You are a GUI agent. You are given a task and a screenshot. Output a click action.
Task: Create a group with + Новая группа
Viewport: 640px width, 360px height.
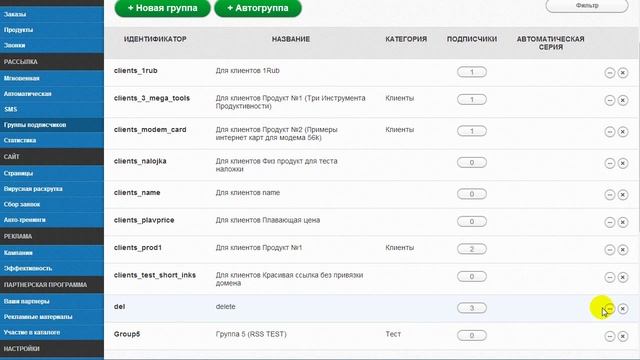coord(162,8)
